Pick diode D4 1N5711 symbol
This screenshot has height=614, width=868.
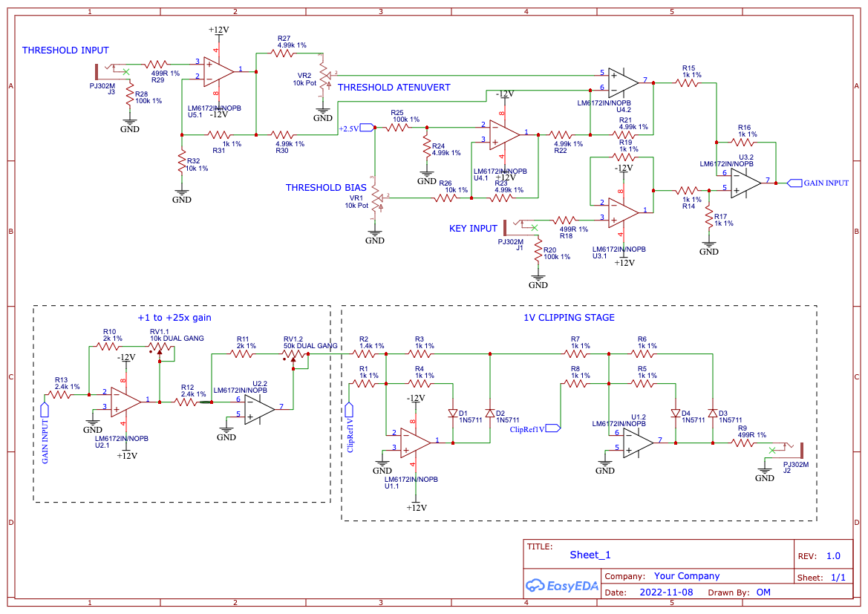coord(676,413)
